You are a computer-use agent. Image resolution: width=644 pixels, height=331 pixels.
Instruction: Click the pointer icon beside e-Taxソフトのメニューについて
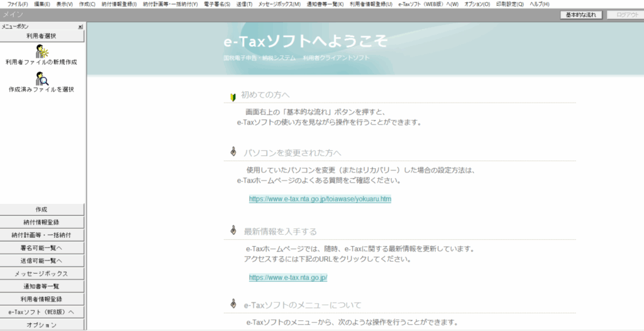click(233, 303)
